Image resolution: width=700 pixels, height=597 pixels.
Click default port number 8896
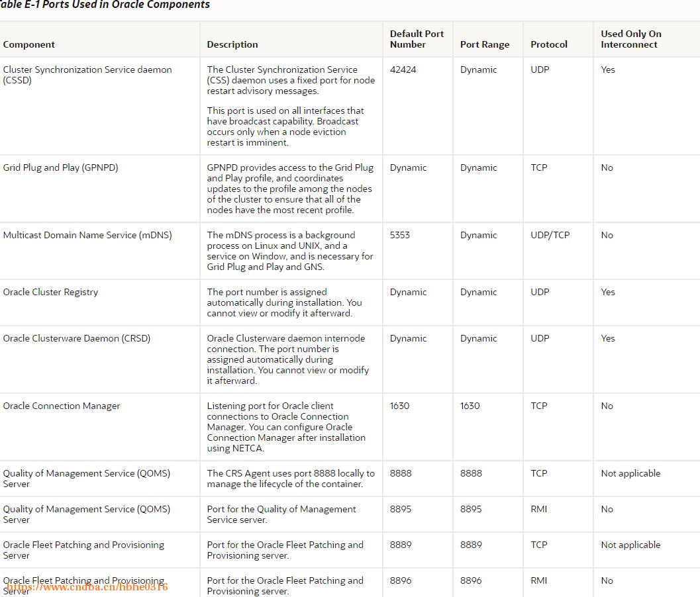(401, 580)
